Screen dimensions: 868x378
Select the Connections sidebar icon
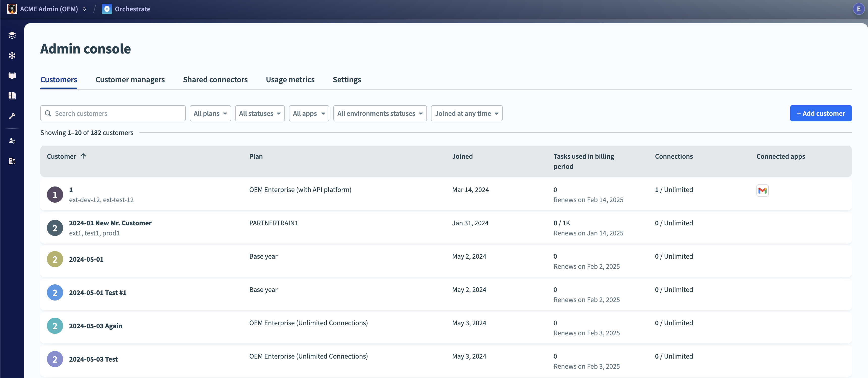pos(12,55)
